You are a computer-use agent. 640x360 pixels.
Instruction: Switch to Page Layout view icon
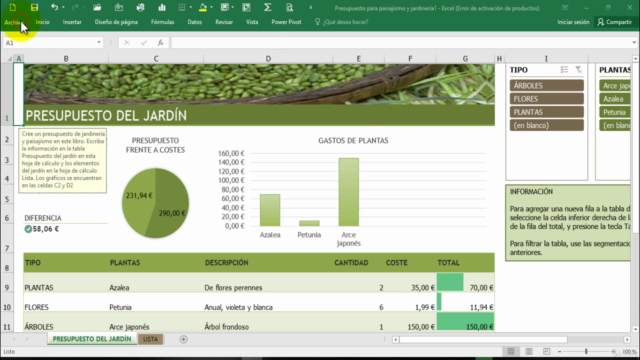(529, 351)
